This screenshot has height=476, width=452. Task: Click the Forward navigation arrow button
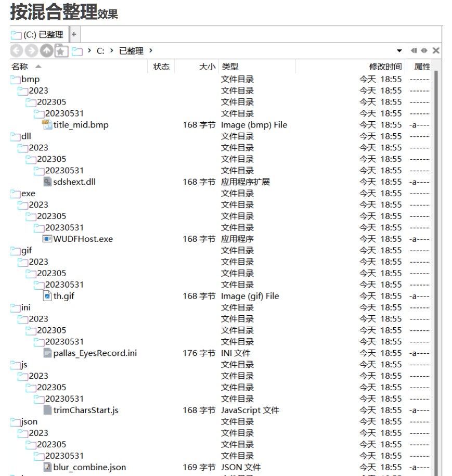pos(32,50)
